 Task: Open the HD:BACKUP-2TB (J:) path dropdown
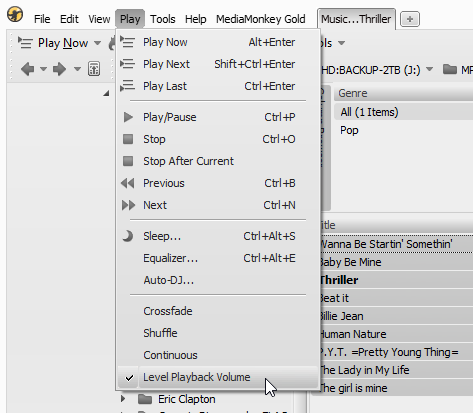pos(430,70)
